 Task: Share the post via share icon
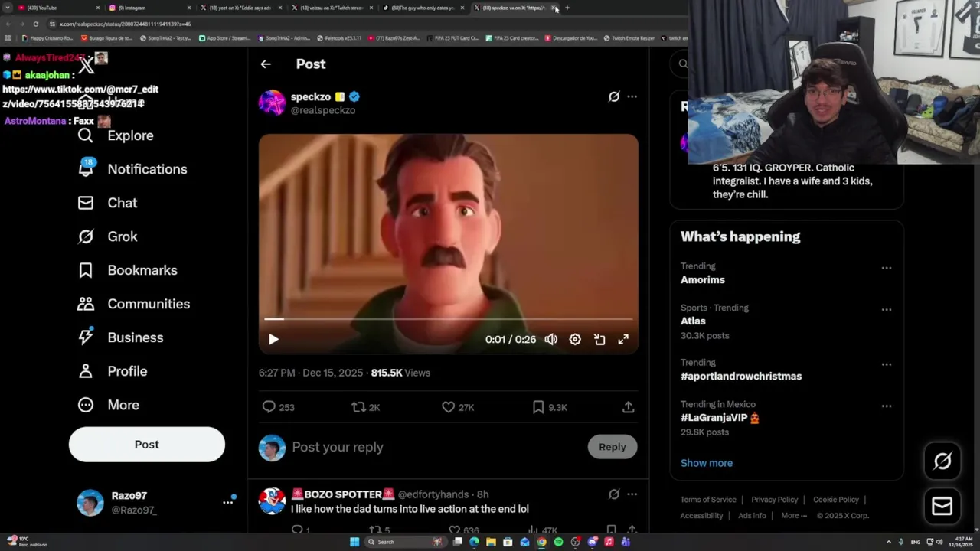pyautogui.click(x=628, y=407)
